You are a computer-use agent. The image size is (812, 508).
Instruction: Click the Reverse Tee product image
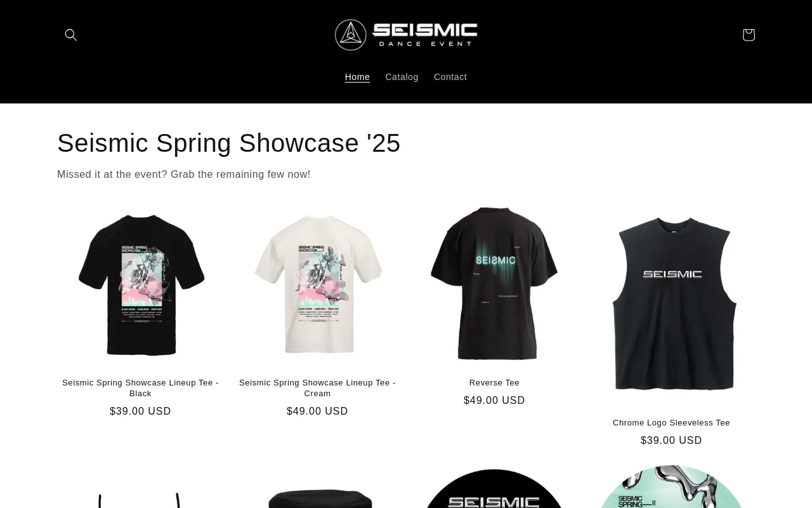coord(494,284)
